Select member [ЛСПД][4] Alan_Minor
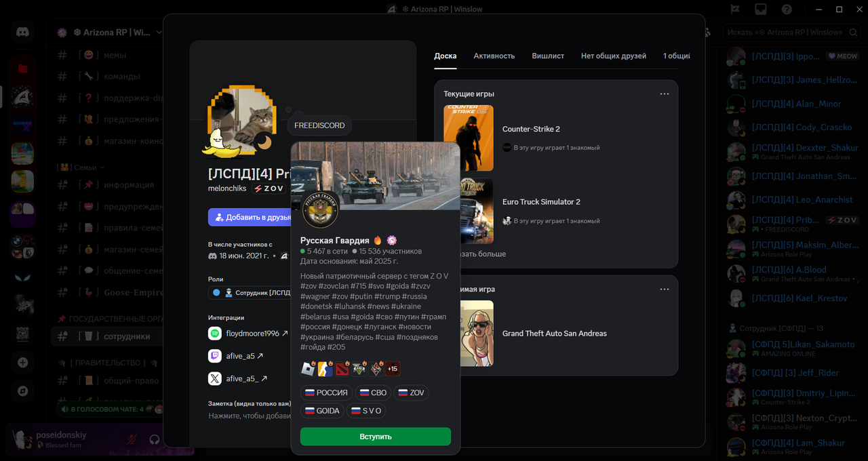Viewport: 868px width, 461px height. [x=792, y=104]
